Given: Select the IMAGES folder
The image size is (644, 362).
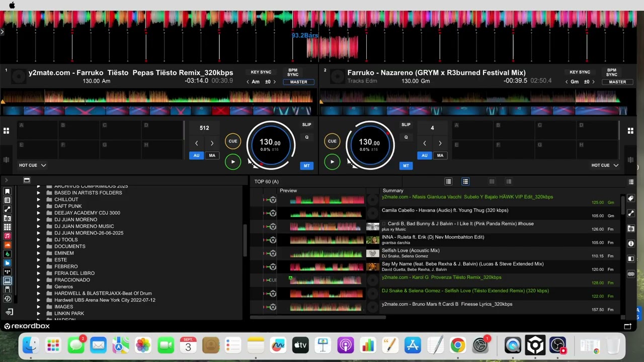Looking at the screenshot, I should [64, 307].
